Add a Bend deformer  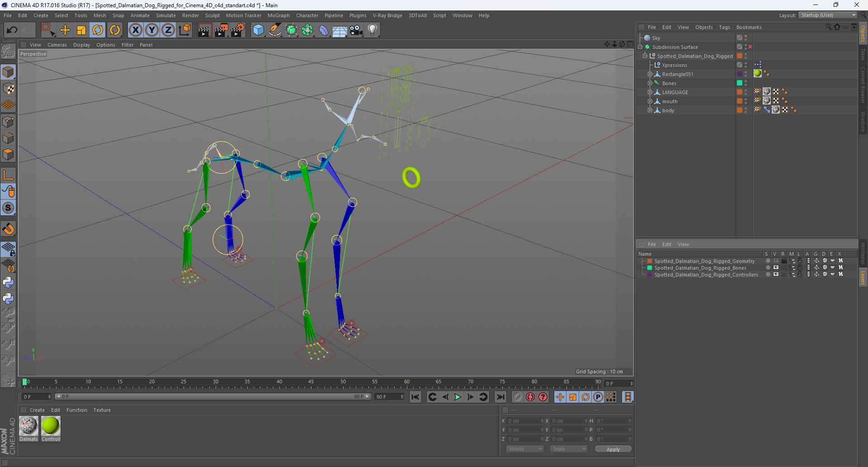click(x=324, y=30)
